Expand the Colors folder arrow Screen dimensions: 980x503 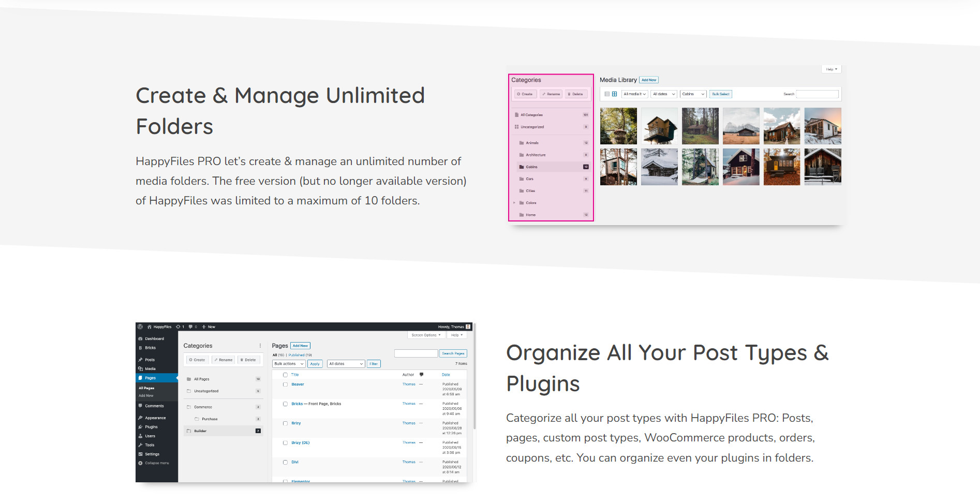(514, 203)
